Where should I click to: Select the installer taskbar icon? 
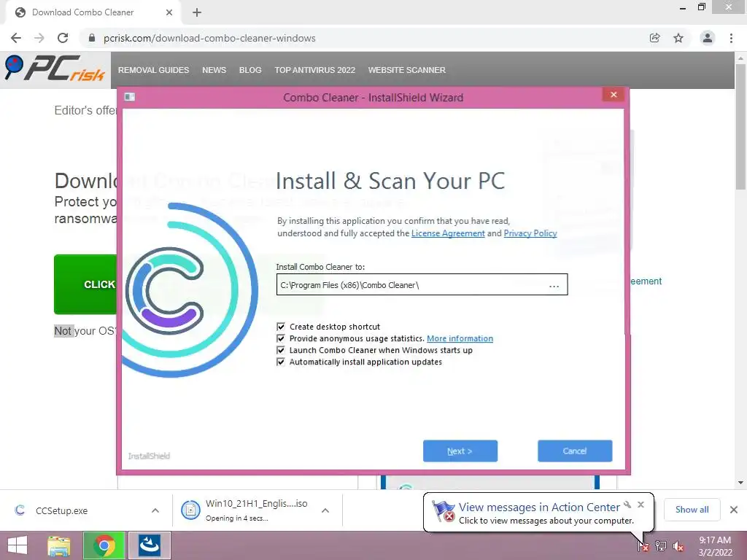tap(149, 545)
